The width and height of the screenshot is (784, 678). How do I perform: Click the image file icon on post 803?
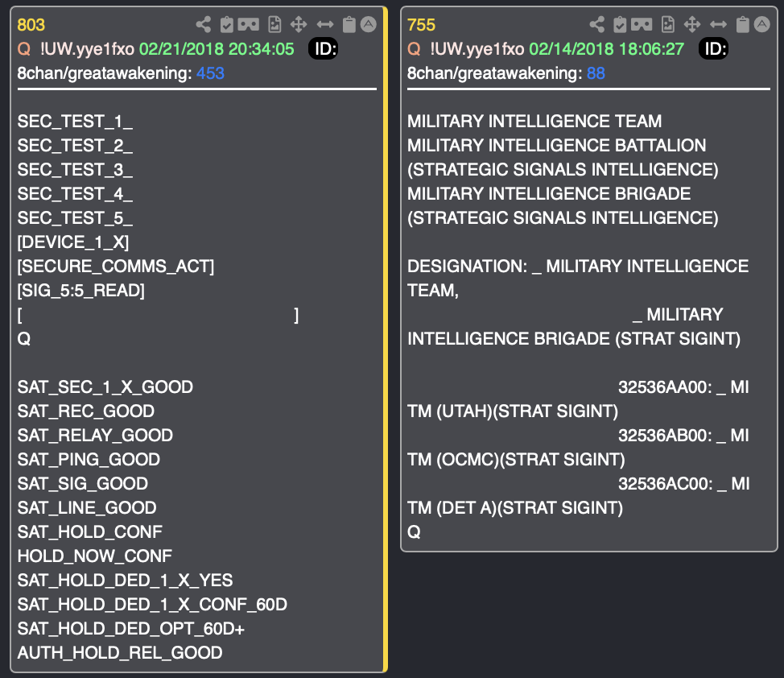274,24
